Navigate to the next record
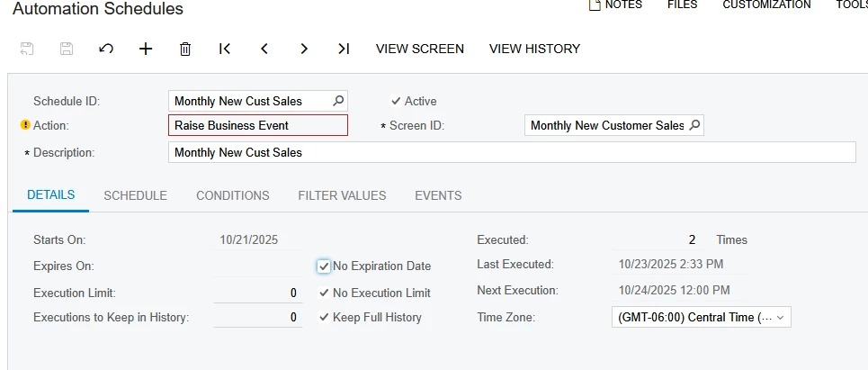 click(x=304, y=49)
